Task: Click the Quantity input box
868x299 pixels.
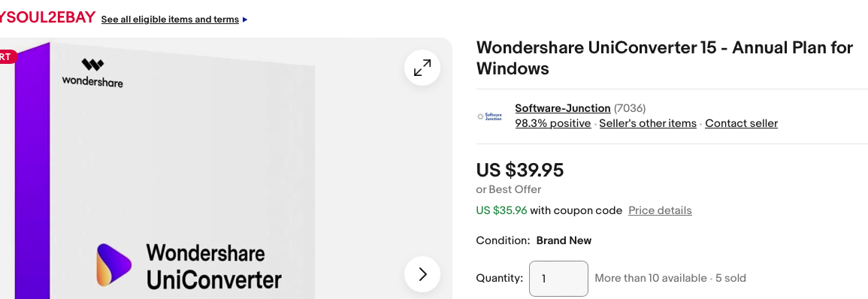Action: (558, 279)
